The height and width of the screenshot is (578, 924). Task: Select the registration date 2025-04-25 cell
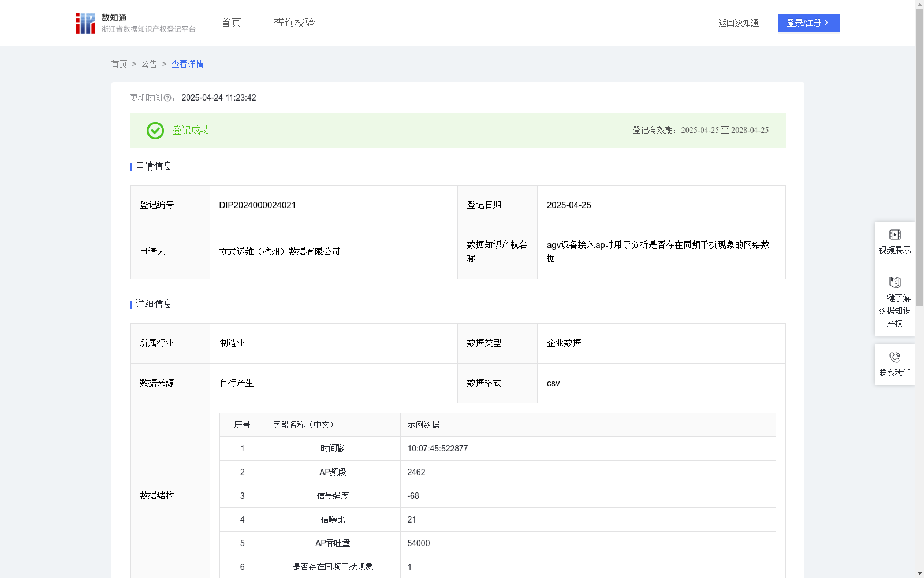click(661, 205)
